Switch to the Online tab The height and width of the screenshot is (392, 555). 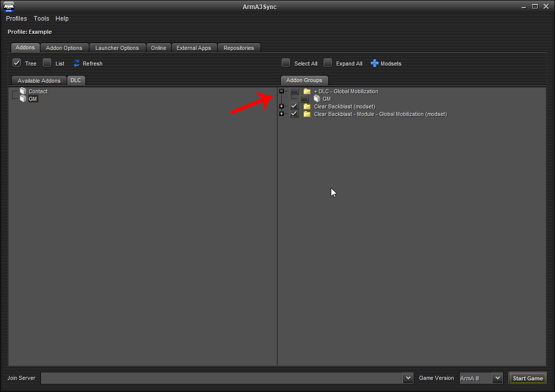[159, 48]
